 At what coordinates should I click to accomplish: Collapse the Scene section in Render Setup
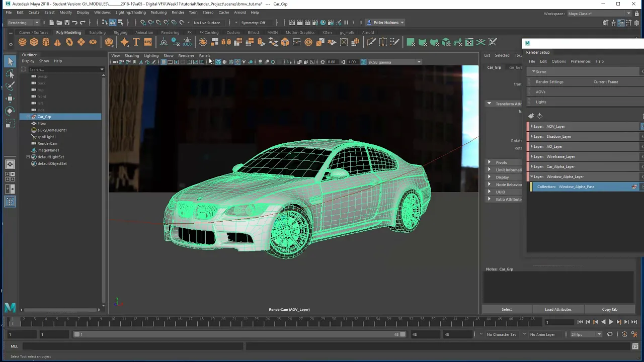pos(533,71)
